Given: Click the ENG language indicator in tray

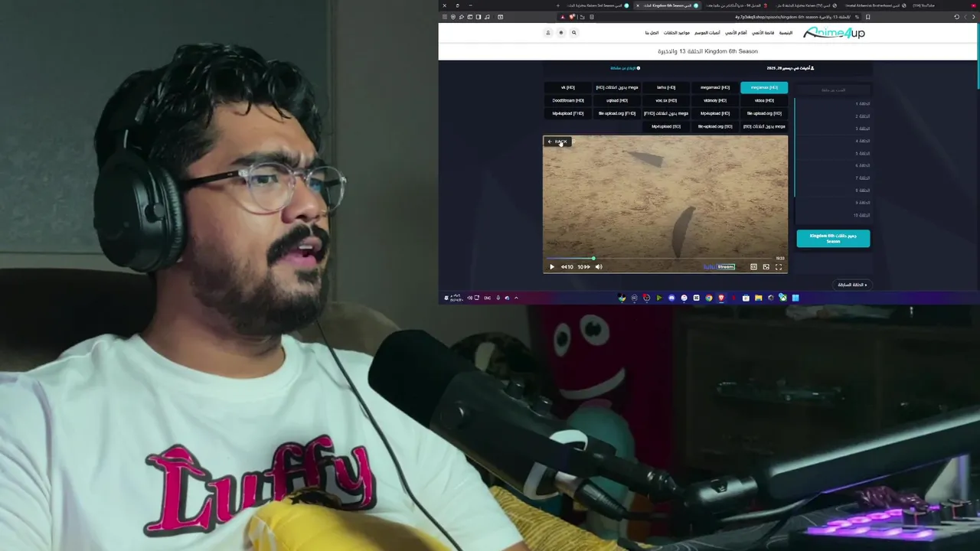Looking at the screenshot, I should [x=487, y=298].
